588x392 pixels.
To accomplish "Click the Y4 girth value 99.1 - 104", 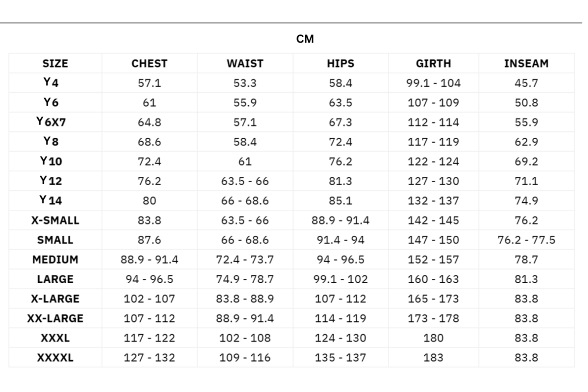I will 433,83.
